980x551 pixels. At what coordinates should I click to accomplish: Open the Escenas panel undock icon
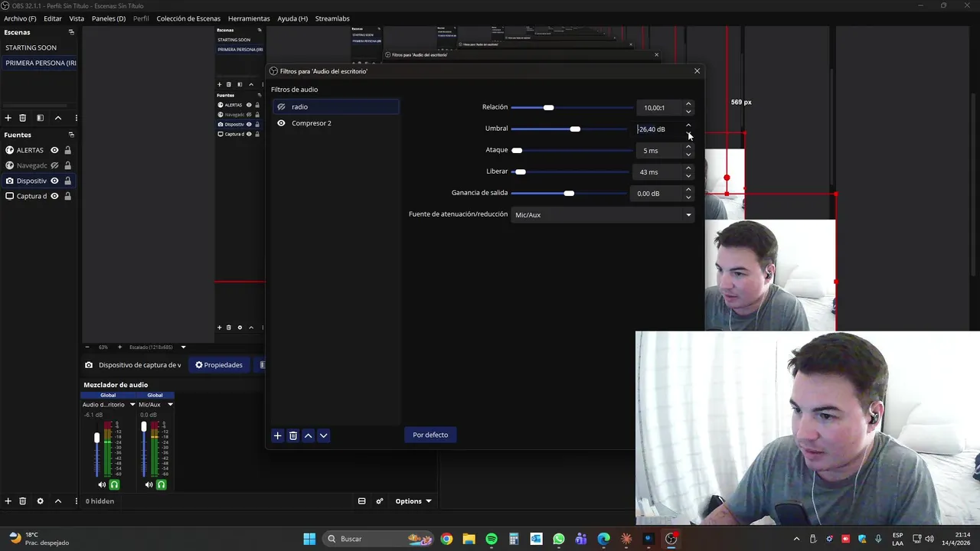tap(71, 32)
